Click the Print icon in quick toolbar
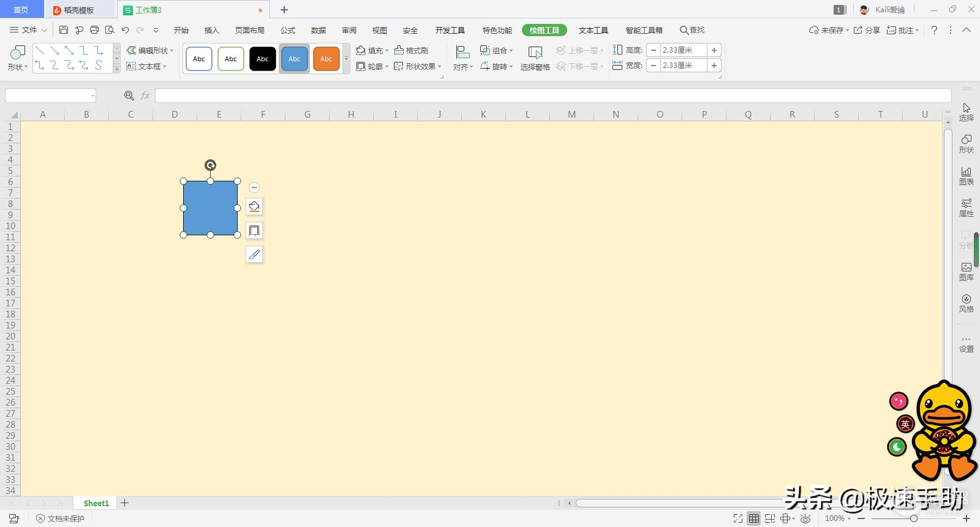 94,30
